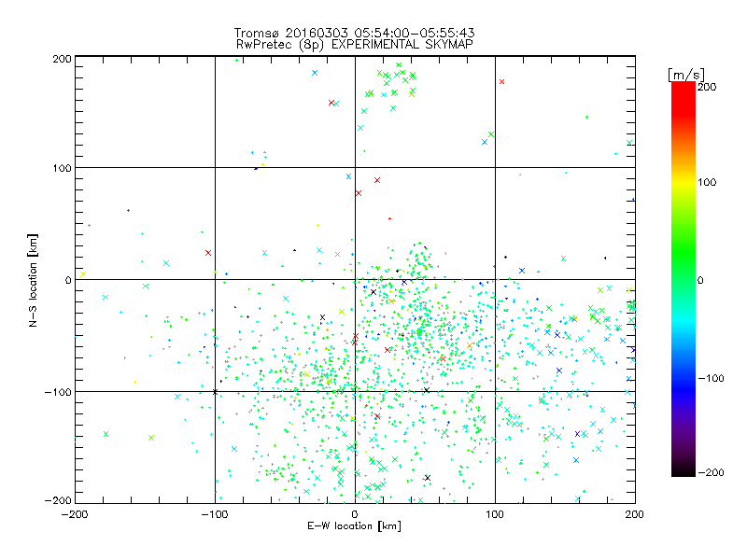
Task: Select the "[m/s]" unit label above the colorbar
Action: (x=686, y=75)
